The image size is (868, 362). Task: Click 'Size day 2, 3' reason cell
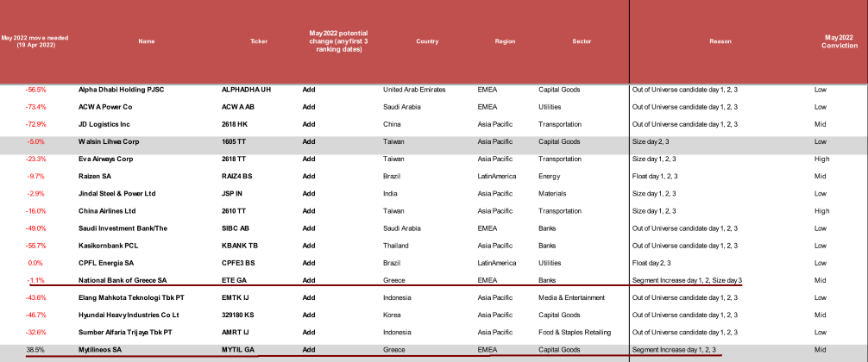point(651,141)
